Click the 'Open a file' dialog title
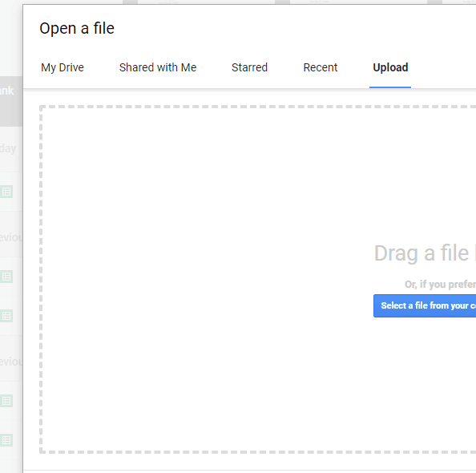The width and height of the screenshot is (476, 473). 77,28
